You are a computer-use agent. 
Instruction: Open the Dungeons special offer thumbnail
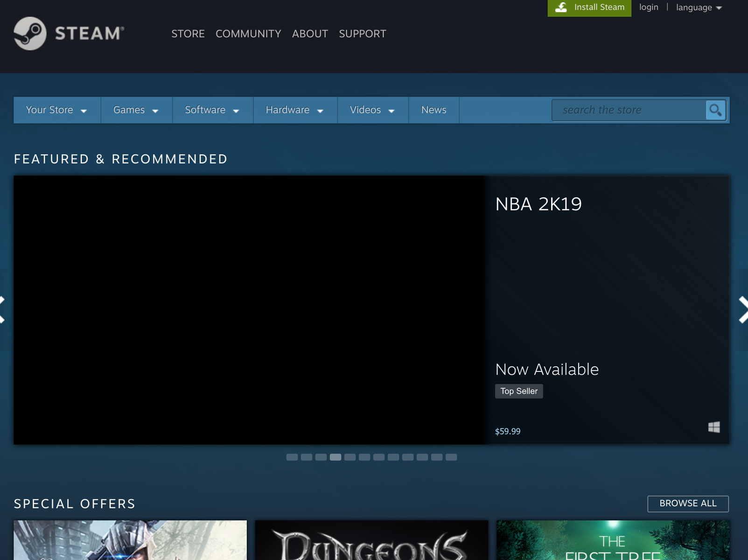(x=371, y=540)
